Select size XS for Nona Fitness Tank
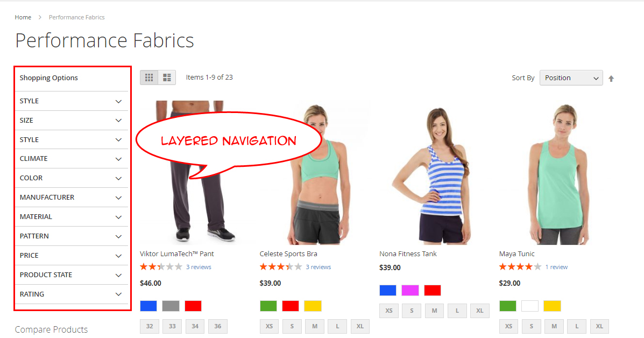The width and height of the screenshot is (644, 338). click(389, 311)
